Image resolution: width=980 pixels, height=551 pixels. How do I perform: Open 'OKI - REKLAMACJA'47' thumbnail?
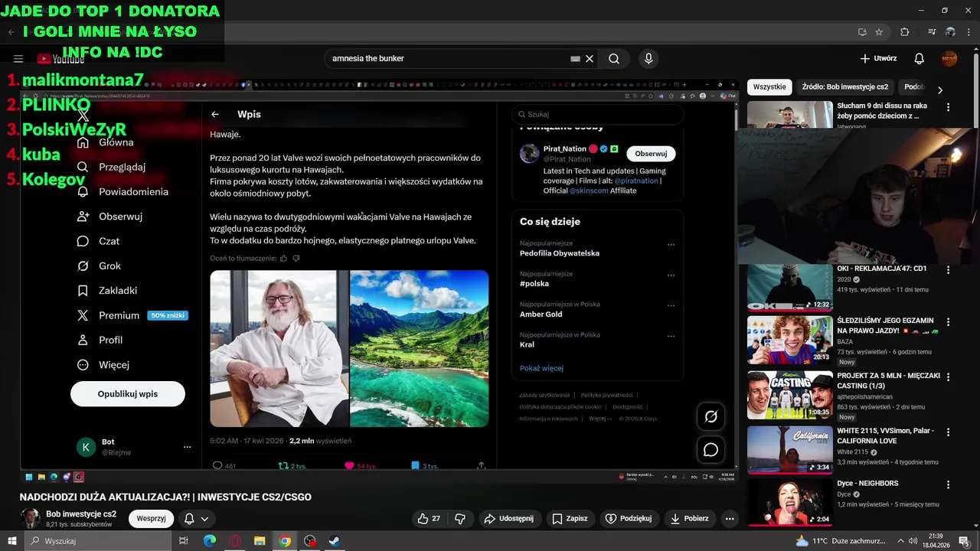pos(789,288)
